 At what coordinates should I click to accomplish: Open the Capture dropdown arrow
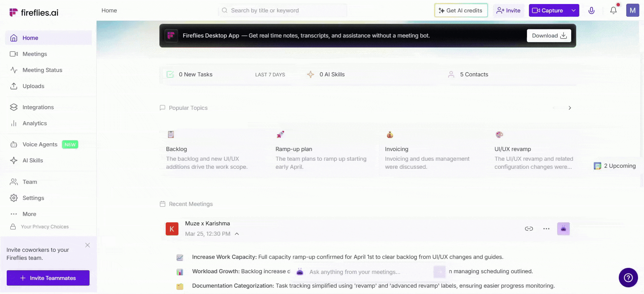click(x=574, y=10)
